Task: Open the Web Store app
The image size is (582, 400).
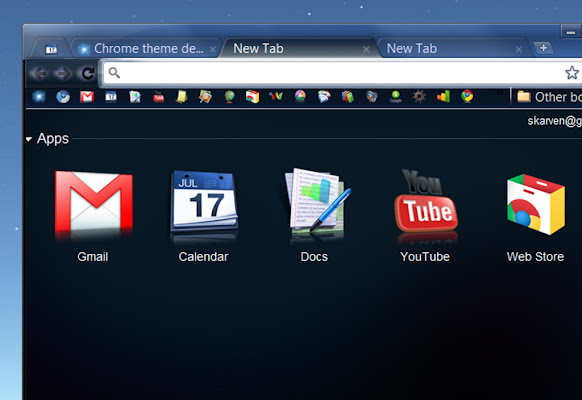Action: (x=536, y=204)
